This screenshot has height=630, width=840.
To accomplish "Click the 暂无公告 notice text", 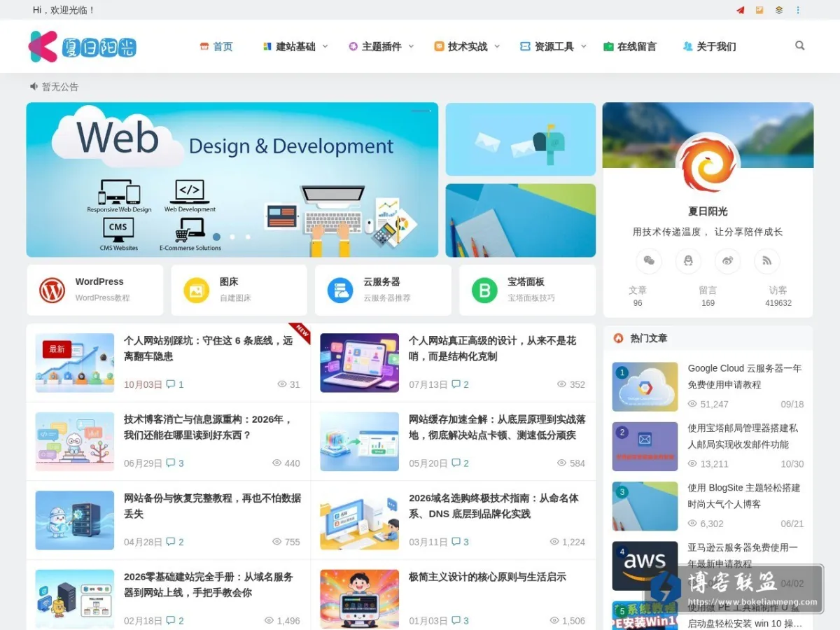I will pyautogui.click(x=60, y=87).
